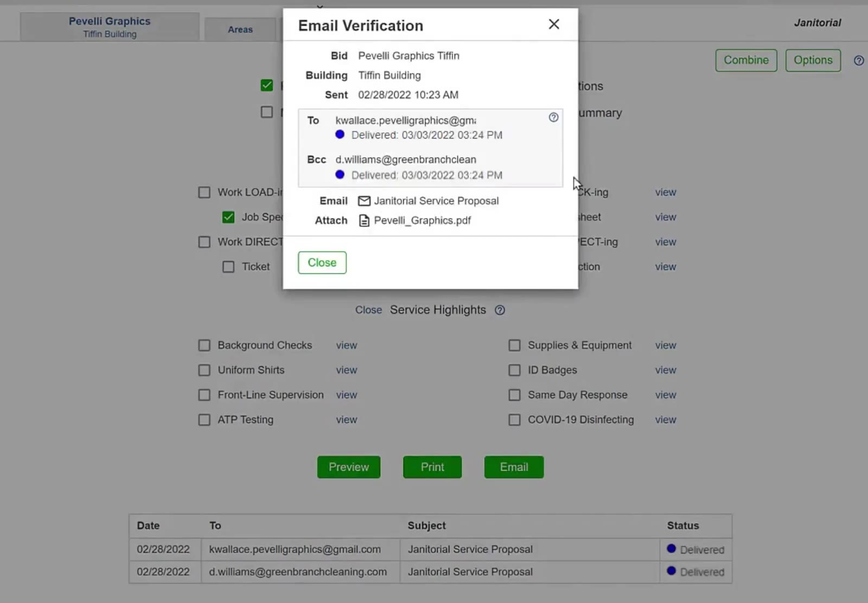
Task: View COVID-19 Disinfecting details
Action: tap(665, 420)
